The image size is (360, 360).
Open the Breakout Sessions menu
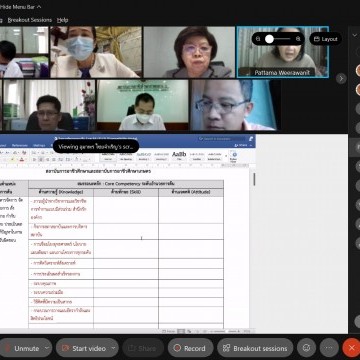point(30,20)
